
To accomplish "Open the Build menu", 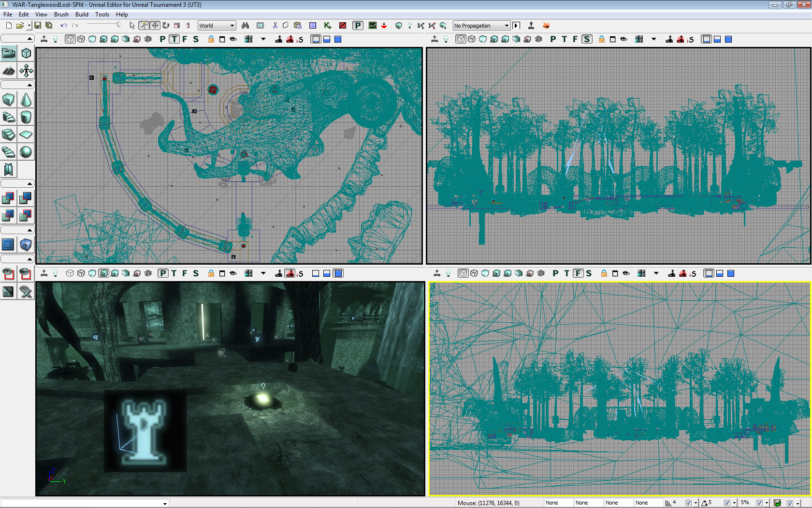I will (x=82, y=15).
